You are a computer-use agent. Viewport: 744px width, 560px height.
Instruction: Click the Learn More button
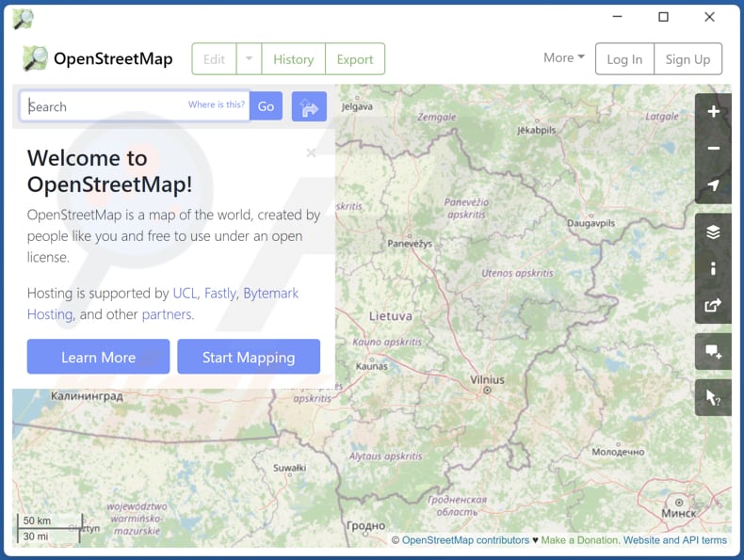click(x=98, y=357)
